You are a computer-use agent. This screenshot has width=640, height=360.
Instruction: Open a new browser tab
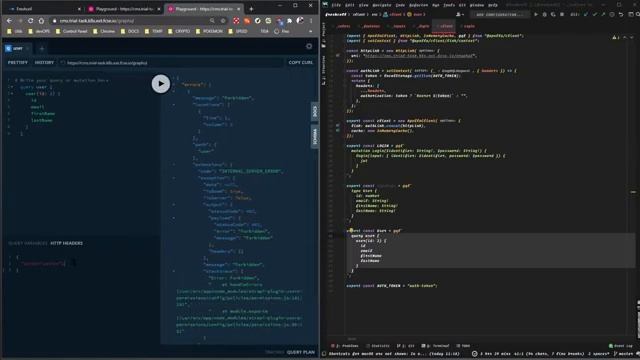click(x=251, y=9)
